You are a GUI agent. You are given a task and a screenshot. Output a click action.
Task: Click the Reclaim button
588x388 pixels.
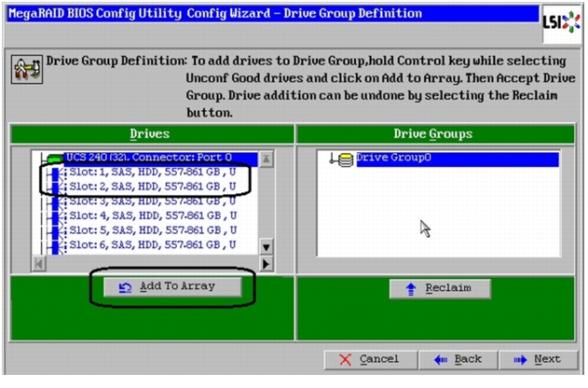[440, 288]
